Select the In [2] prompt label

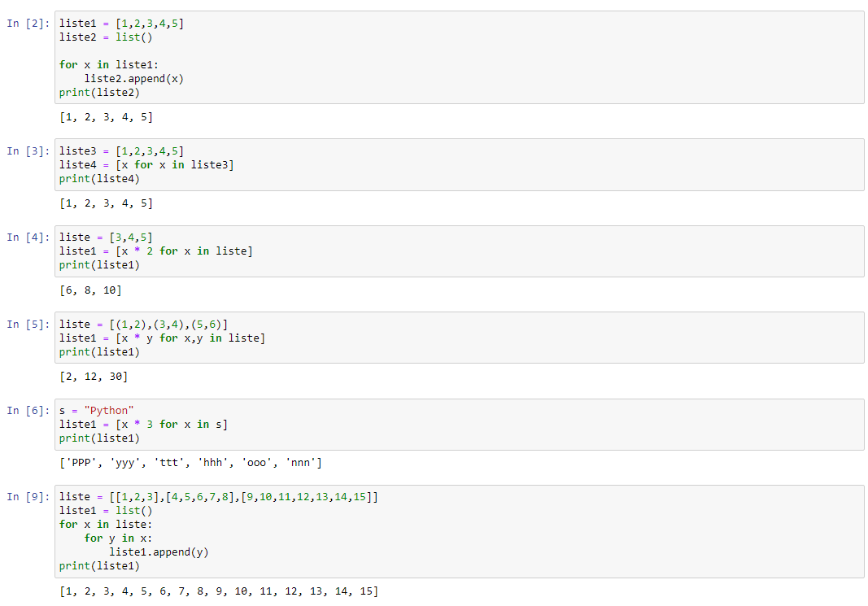pos(28,23)
